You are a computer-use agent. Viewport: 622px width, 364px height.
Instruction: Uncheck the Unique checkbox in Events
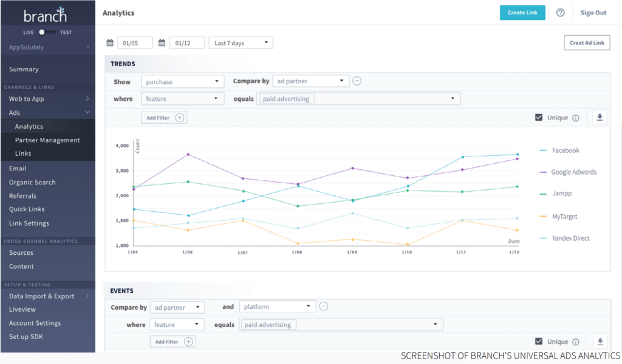(538, 342)
